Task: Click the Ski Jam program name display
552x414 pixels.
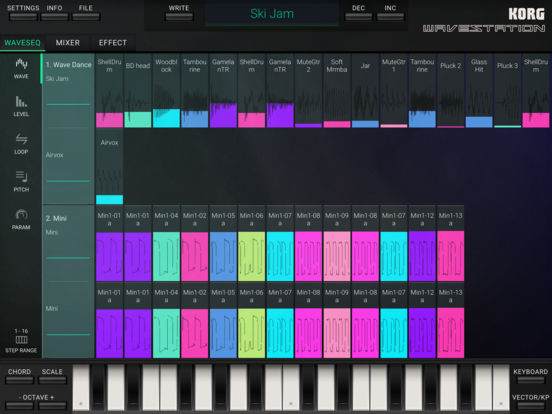Action: pyautogui.click(x=272, y=14)
